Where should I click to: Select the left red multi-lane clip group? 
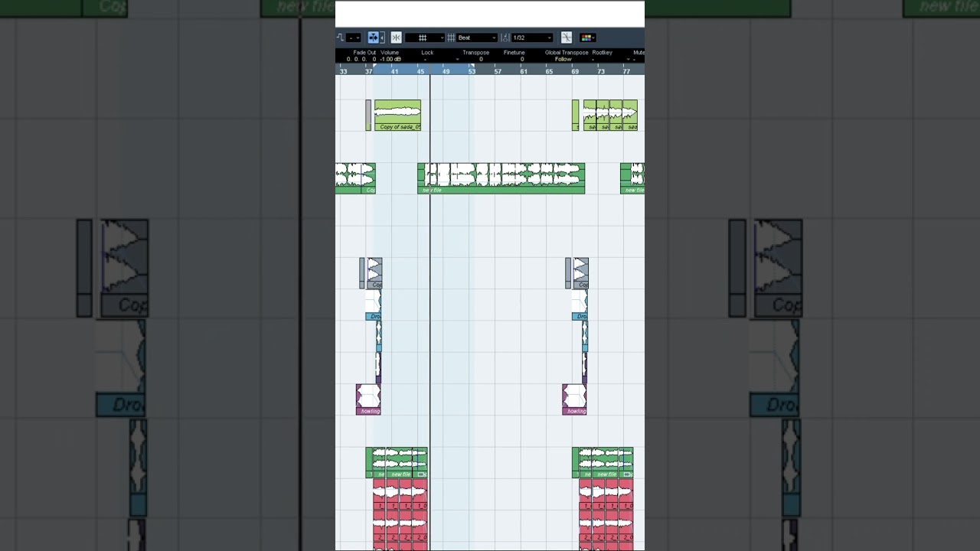(400, 514)
